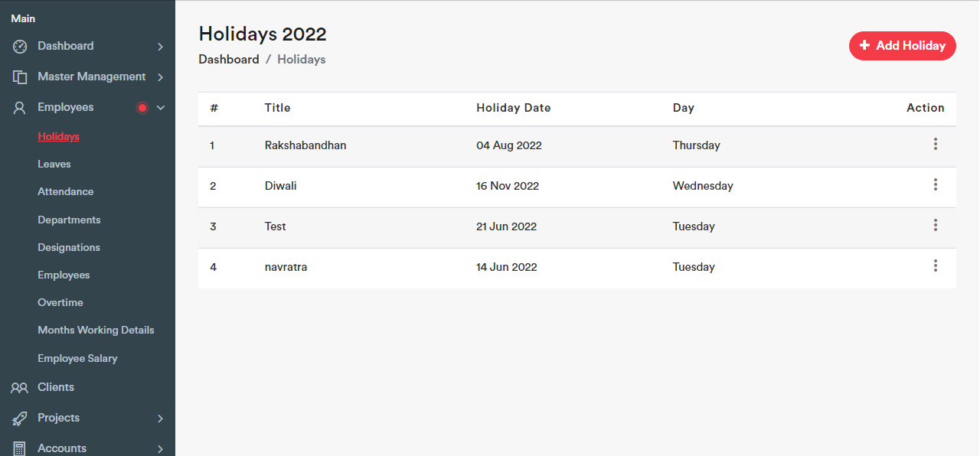Open three-dot menu for Diwali holiday
Screen dimensions: 980x456
click(x=935, y=185)
